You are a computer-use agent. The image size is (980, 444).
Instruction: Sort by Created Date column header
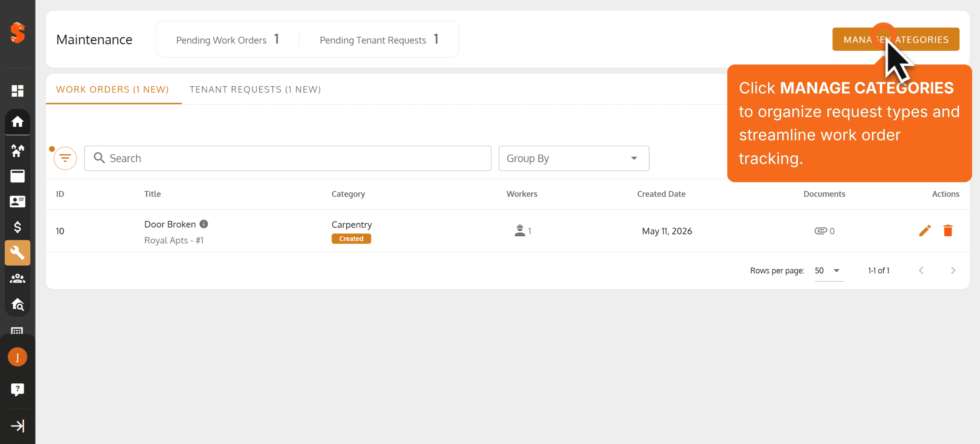(x=661, y=194)
